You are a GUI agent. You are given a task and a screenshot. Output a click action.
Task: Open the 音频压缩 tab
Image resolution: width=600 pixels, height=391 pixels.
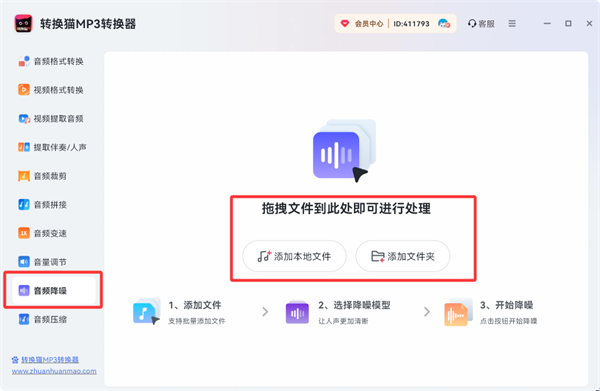53,319
